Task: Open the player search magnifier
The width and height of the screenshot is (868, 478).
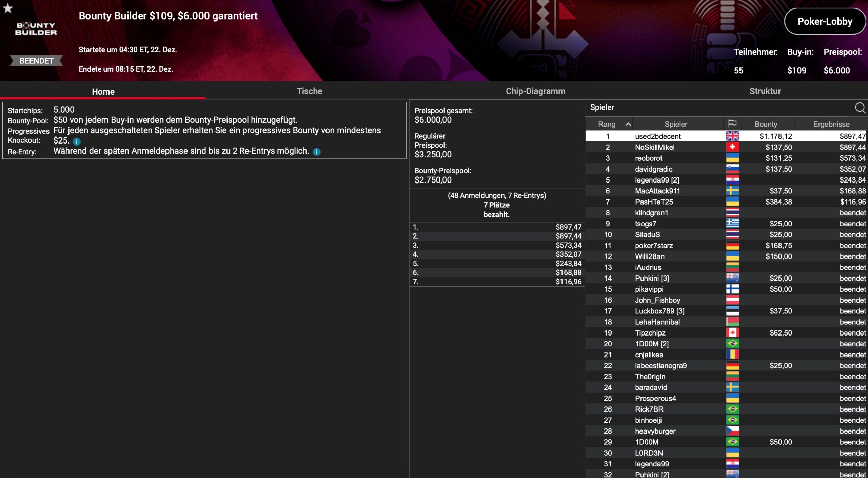Action: tap(860, 108)
